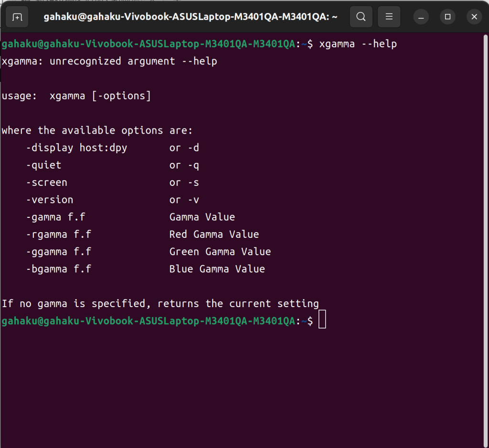Image resolution: width=489 pixels, height=448 pixels.
Task: Click the 'or -q' shorthand text
Action: click(184, 165)
